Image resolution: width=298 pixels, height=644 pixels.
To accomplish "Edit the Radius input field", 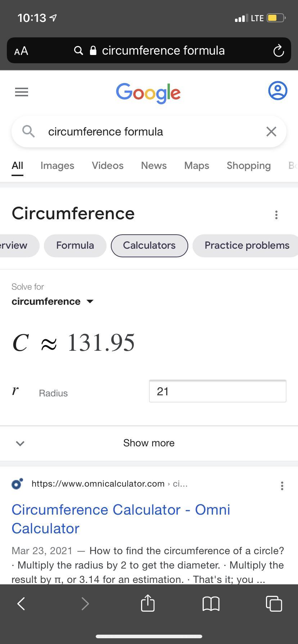I will tap(217, 391).
